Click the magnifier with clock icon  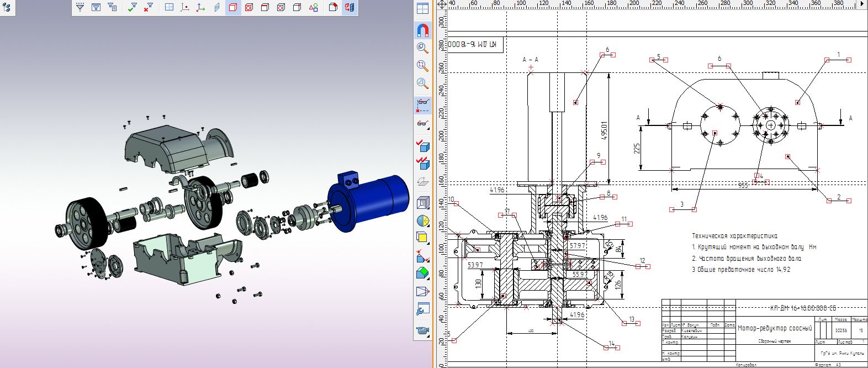pyautogui.click(x=423, y=83)
